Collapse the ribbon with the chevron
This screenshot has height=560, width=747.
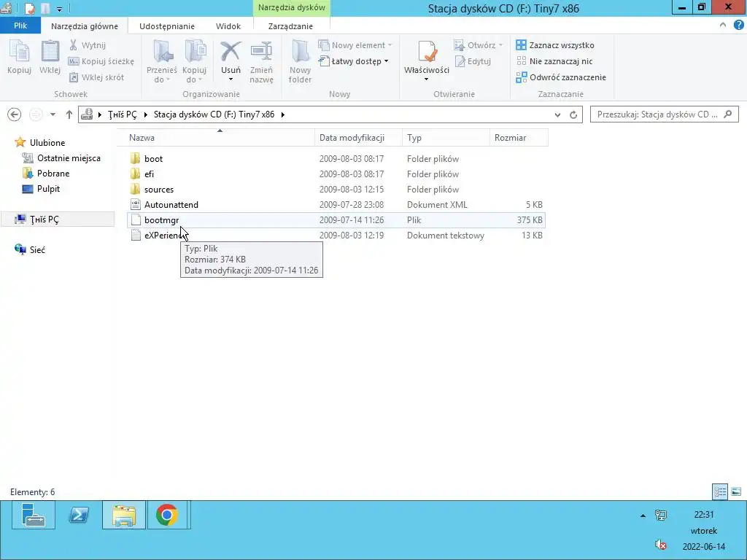pyautogui.click(x=723, y=26)
